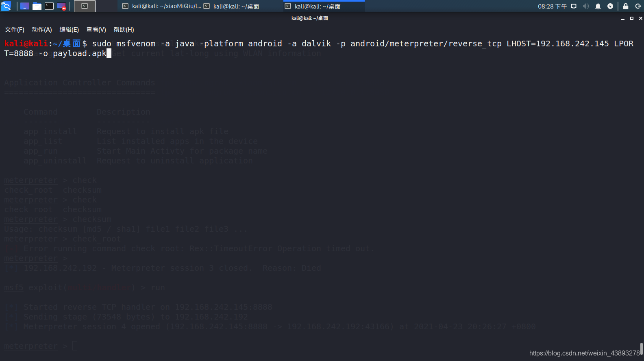Click the bottom faded 'meterpreter >' prompt
Screen dimensions: 644x361
point(36,346)
